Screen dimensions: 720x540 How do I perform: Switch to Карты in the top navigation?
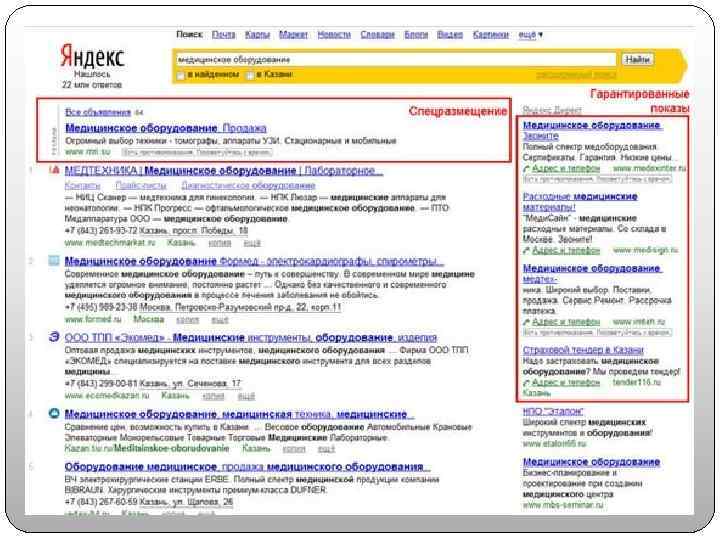pos(257,34)
